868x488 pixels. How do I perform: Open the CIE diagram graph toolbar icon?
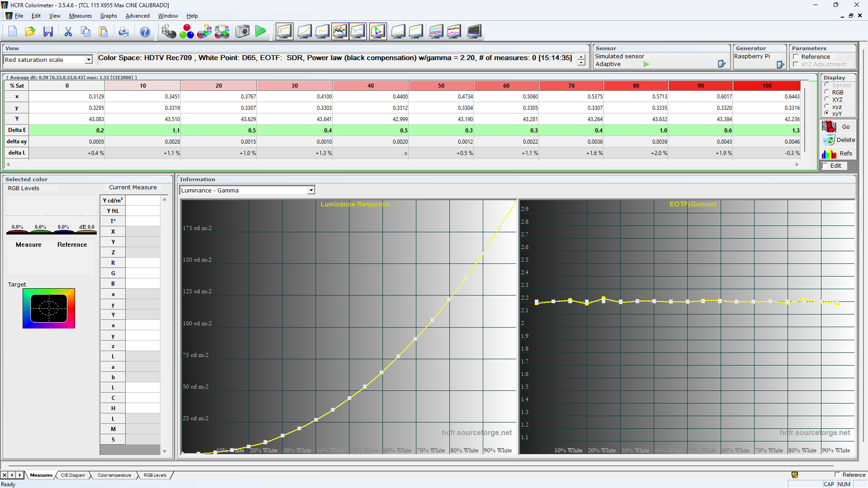click(378, 32)
